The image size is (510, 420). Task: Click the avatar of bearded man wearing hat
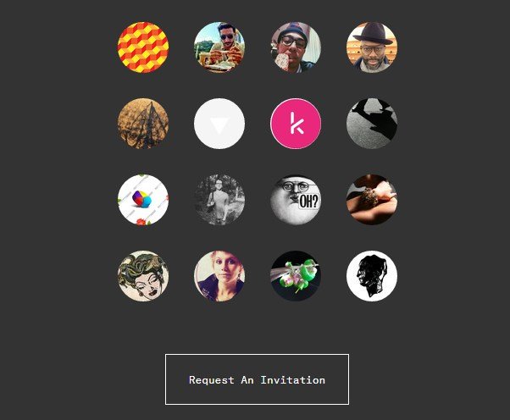coord(372,47)
